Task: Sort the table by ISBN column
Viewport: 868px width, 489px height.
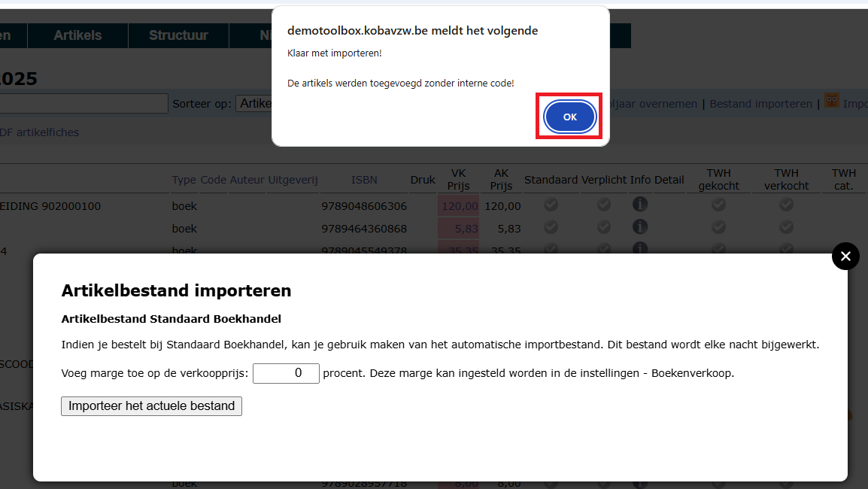Action: pyautogui.click(x=364, y=180)
